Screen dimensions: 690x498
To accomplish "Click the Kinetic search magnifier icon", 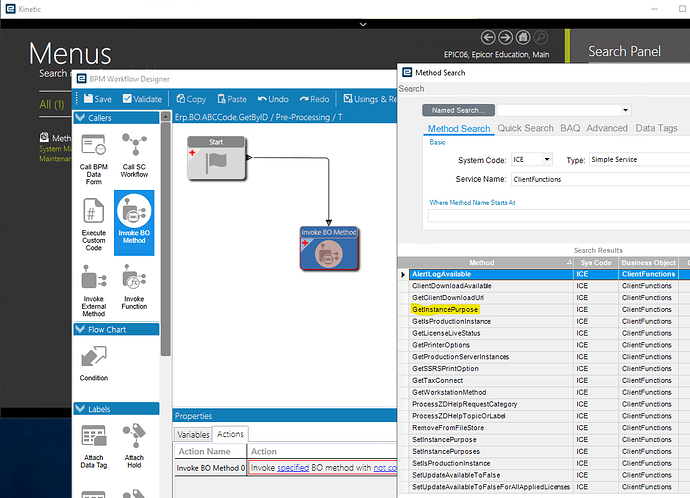I will 540,38.
